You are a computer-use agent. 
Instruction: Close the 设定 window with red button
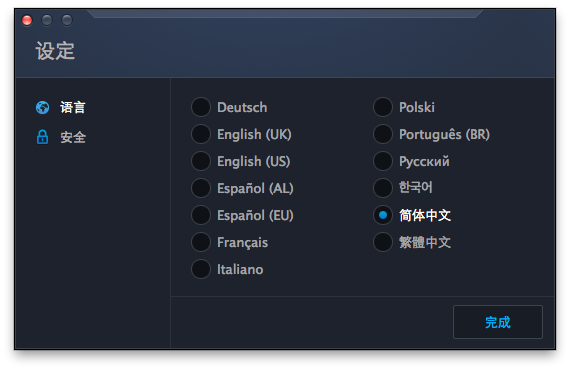(27, 20)
